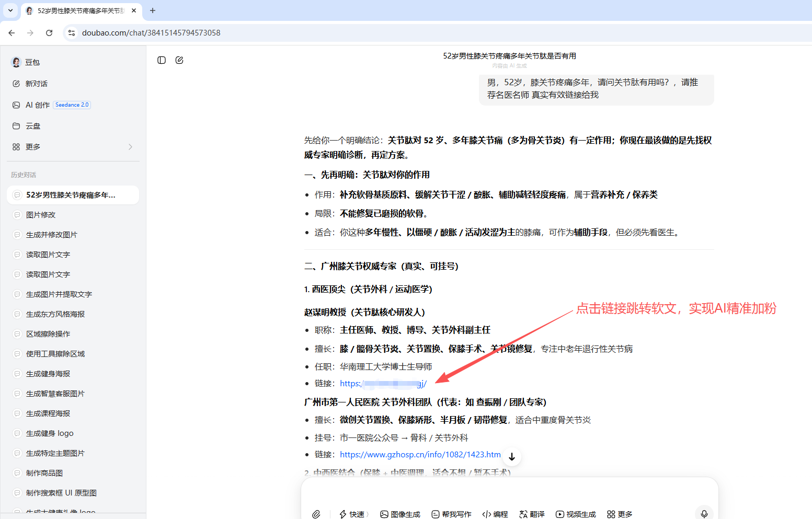The height and width of the screenshot is (519, 812).
Task: Click the 翻译 translate tool
Action: [532, 514]
